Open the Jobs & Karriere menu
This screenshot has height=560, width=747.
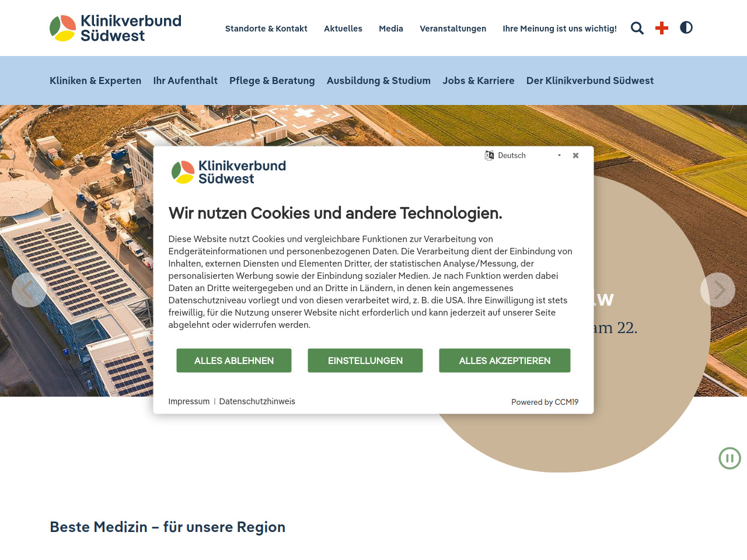pos(478,80)
